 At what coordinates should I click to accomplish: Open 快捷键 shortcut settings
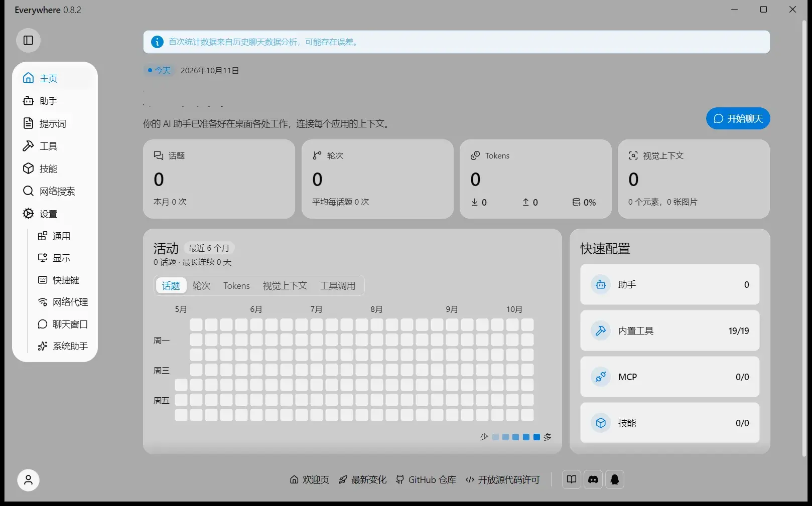pos(62,280)
